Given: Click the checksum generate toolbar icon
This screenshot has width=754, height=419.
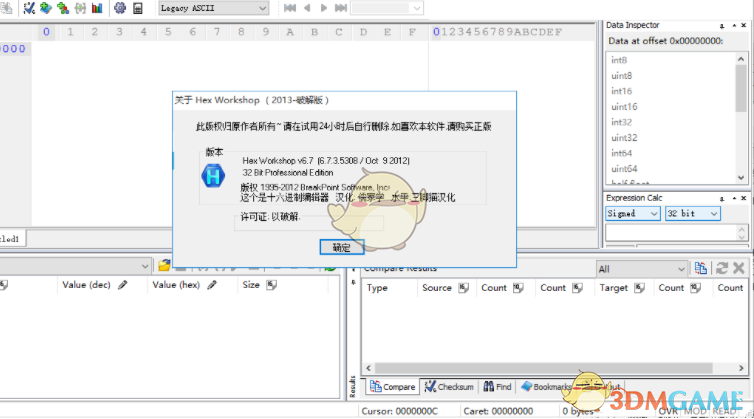Looking at the screenshot, I should pos(29,8).
